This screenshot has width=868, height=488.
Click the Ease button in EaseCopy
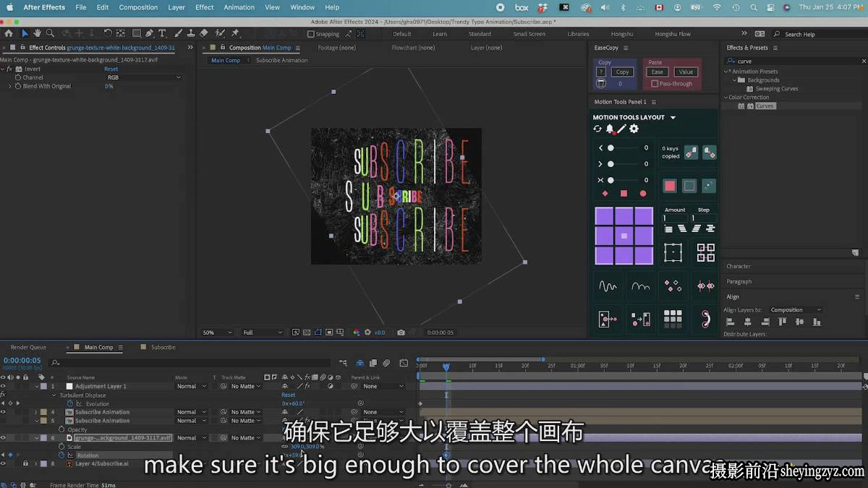[658, 72]
